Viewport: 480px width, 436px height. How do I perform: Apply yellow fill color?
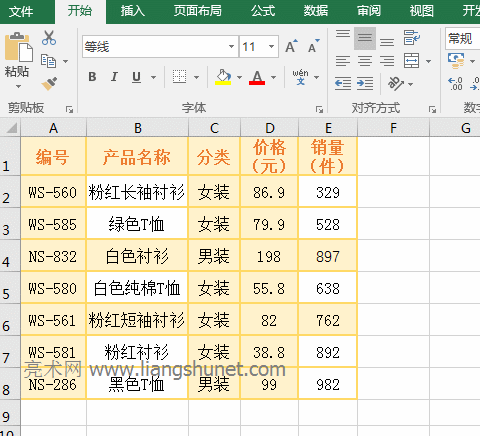pyautogui.click(x=223, y=77)
